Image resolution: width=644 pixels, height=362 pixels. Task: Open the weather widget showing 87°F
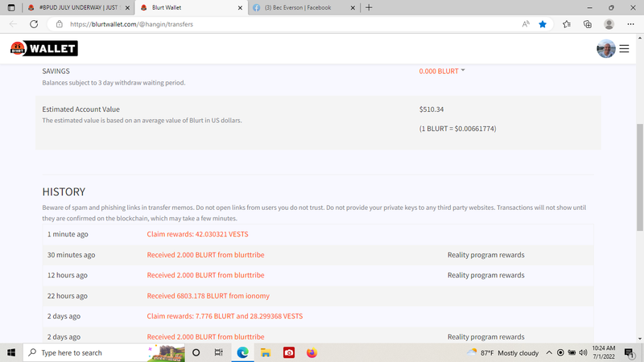pyautogui.click(x=502, y=352)
